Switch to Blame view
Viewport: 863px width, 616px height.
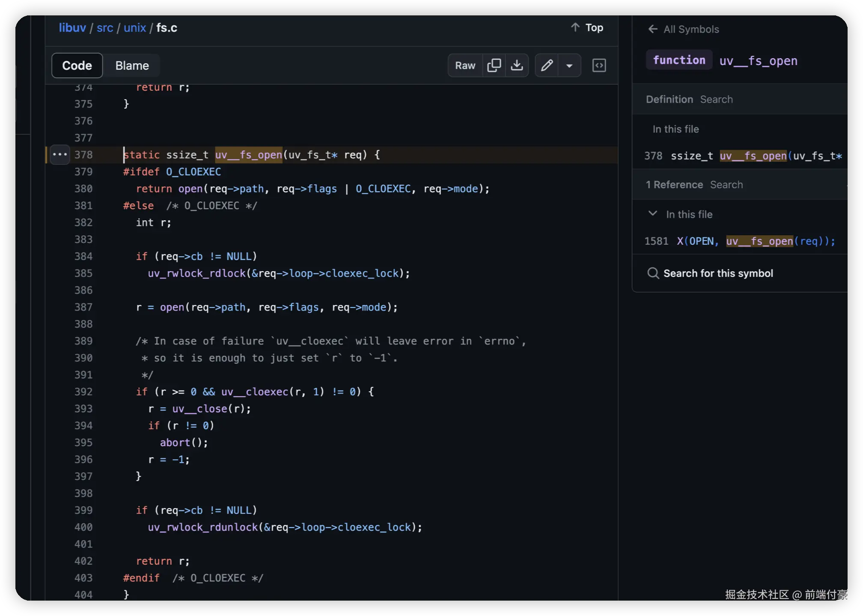pos(132,65)
